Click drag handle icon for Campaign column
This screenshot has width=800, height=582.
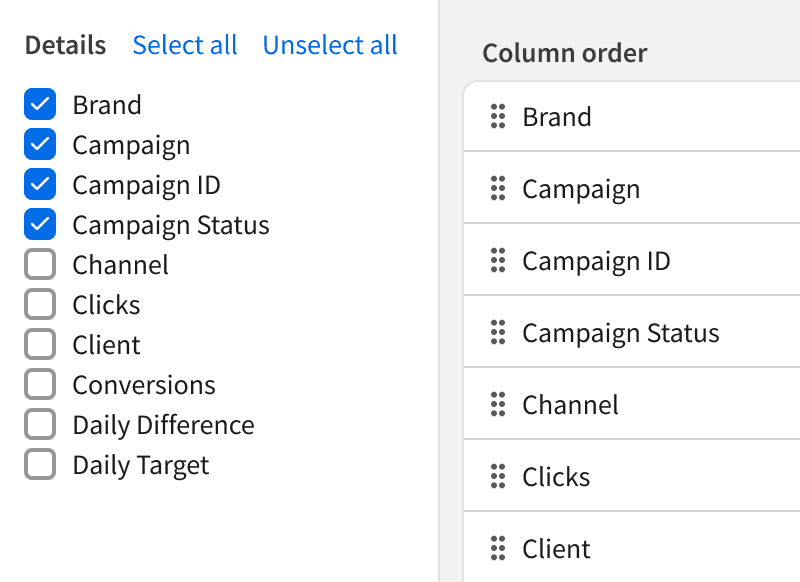pos(497,189)
